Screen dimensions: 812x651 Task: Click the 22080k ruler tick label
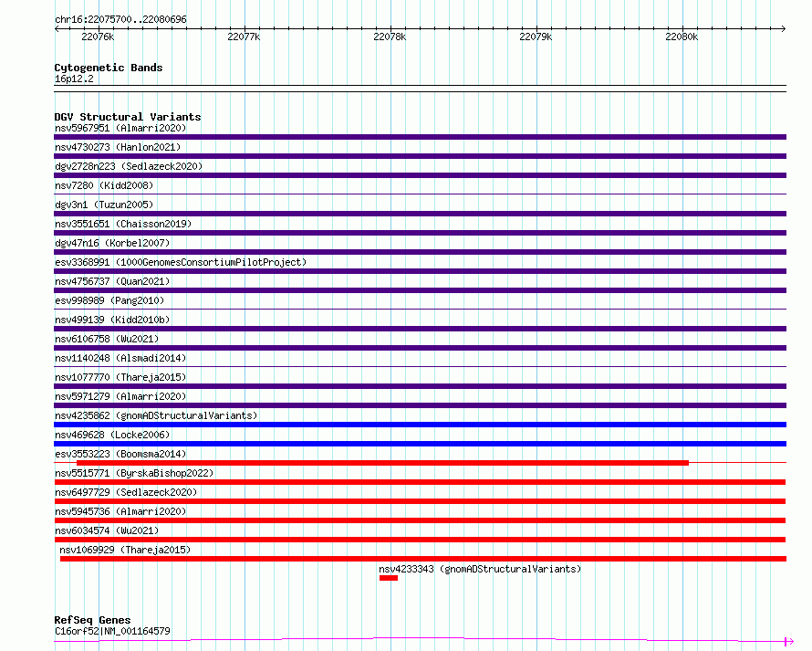coord(682,37)
